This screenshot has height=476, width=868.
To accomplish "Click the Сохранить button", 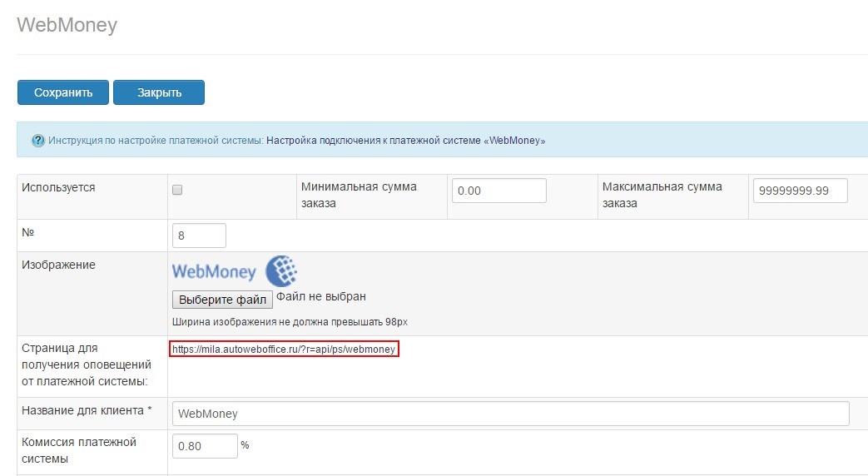I will 62,92.
